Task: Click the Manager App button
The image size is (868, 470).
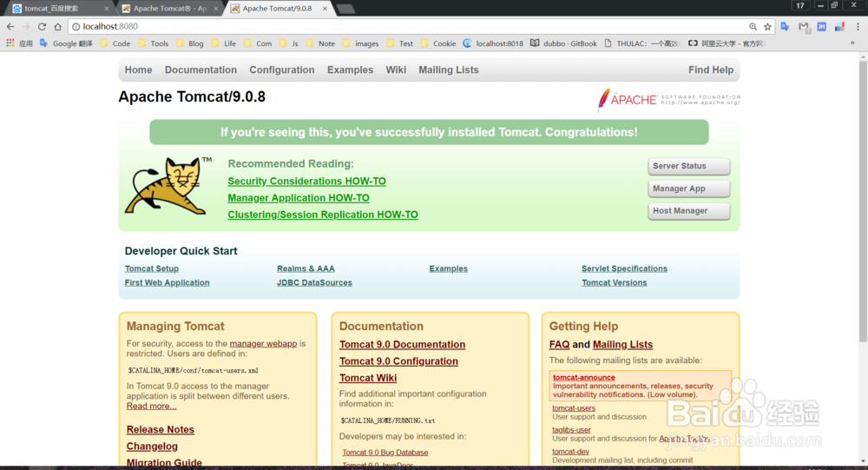Action: tap(689, 189)
